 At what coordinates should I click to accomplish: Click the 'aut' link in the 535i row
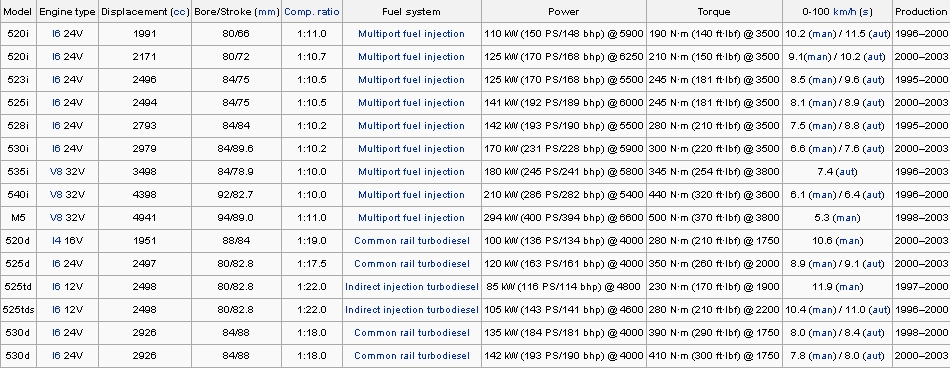click(846, 172)
